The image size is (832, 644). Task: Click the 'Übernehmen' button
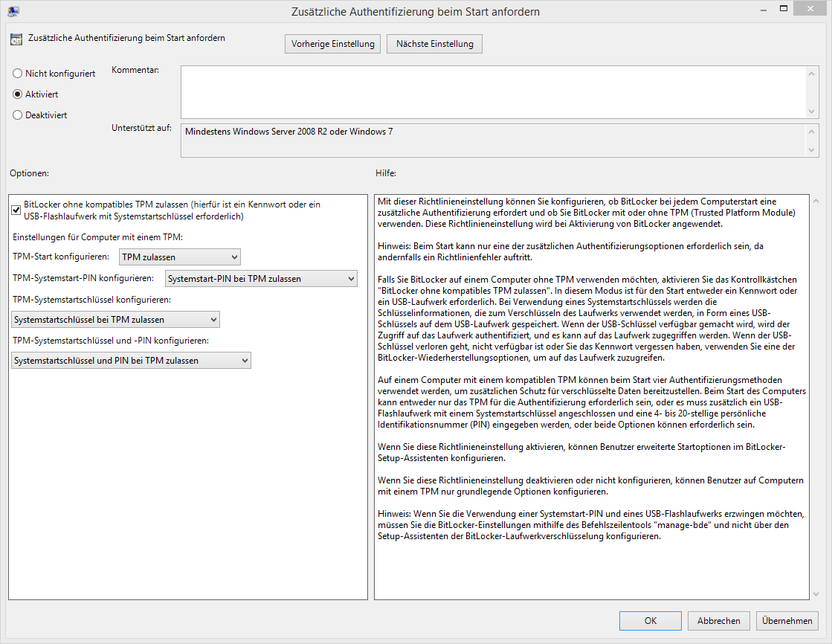pyautogui.click(x=787, y=621)
